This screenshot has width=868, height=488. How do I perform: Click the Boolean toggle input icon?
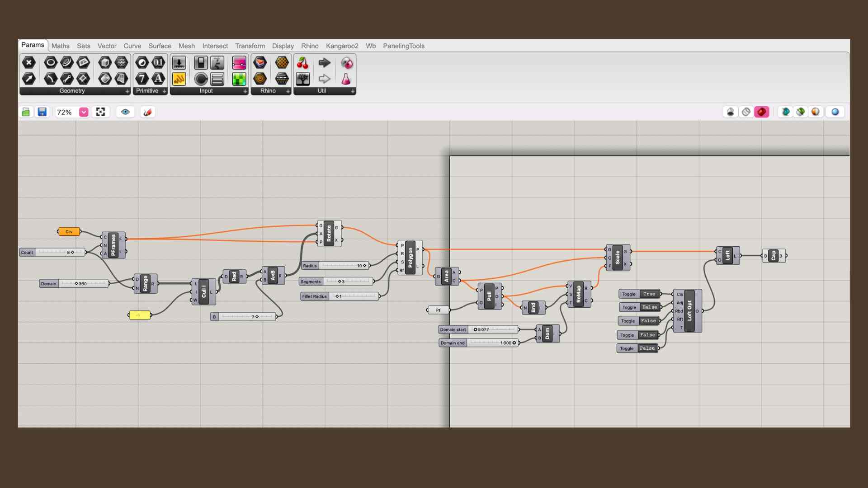click(201, 63)
